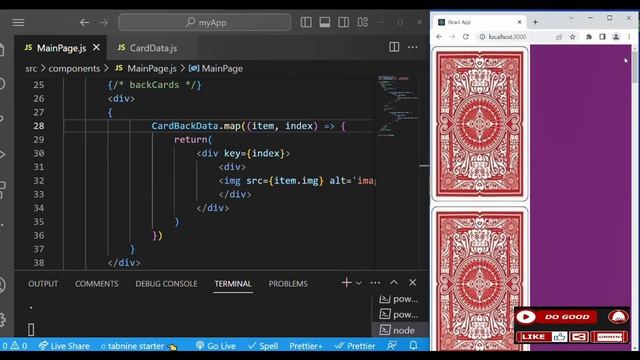Close the terminal panel

click(x=413, y=282)
